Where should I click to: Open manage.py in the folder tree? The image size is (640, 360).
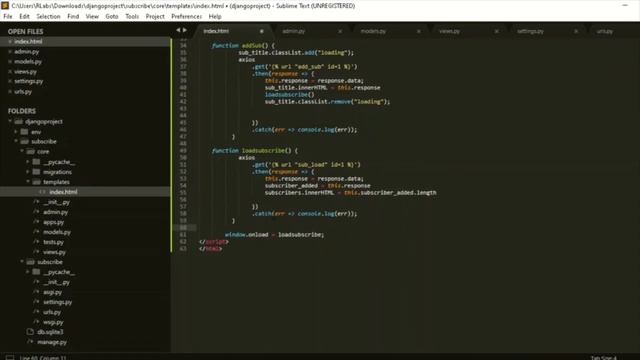52,342
